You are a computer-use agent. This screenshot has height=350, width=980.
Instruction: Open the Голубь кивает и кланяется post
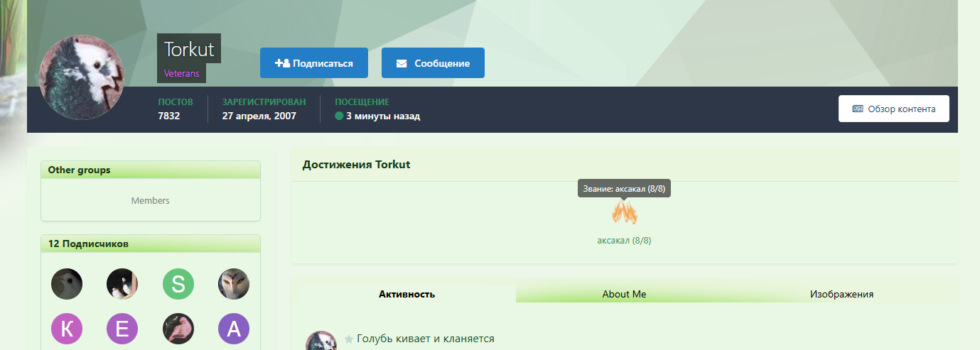426,339
